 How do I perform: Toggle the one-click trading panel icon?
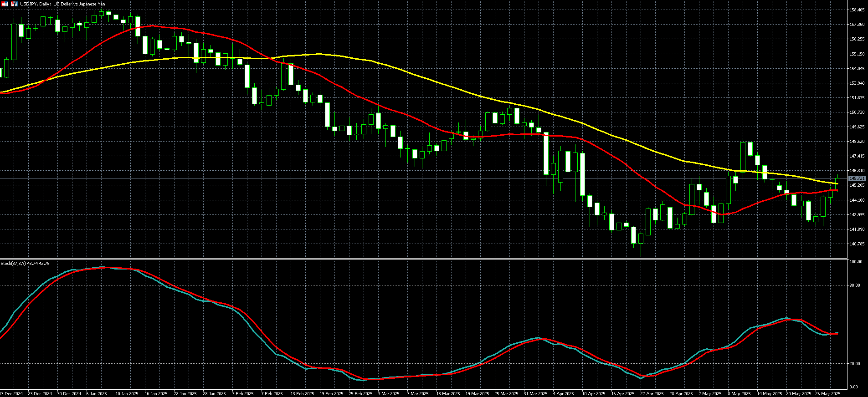pyautogui.click(x=15, y=4)
